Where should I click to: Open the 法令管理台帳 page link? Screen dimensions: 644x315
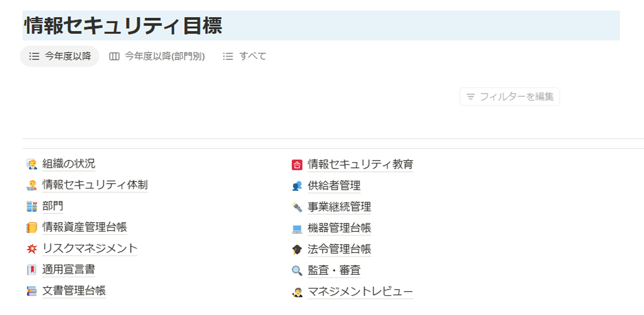[339, 249]
